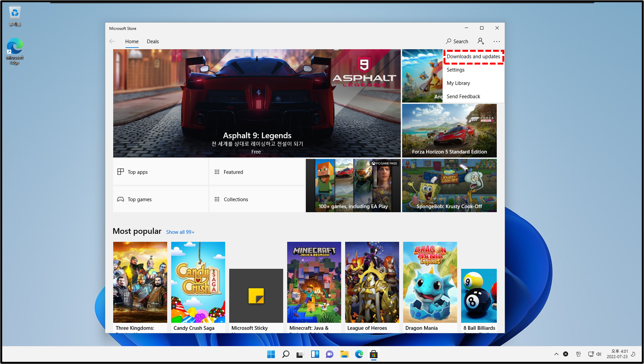Open the Microsoft Edge desktop shortcut
644x364 pixels.
[15, 51]
